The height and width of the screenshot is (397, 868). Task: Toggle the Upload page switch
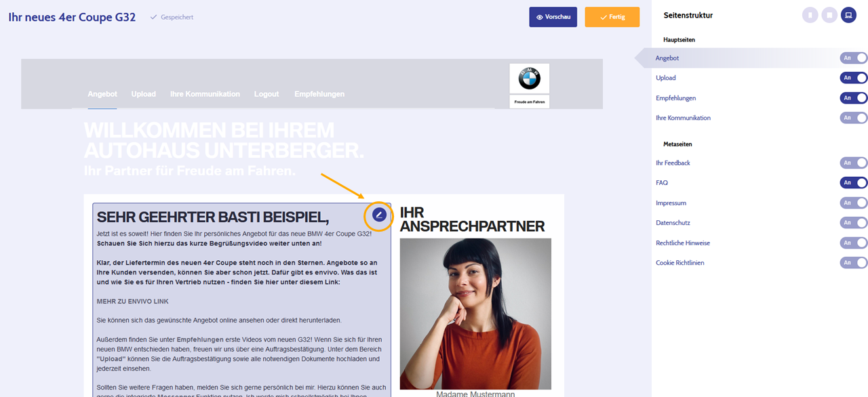click(854, 78)
